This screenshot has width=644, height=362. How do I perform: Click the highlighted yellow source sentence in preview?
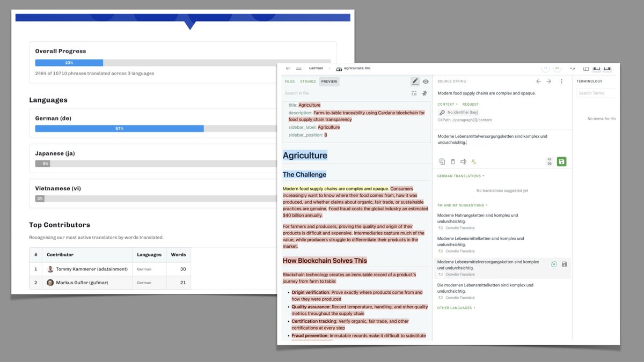335,189
